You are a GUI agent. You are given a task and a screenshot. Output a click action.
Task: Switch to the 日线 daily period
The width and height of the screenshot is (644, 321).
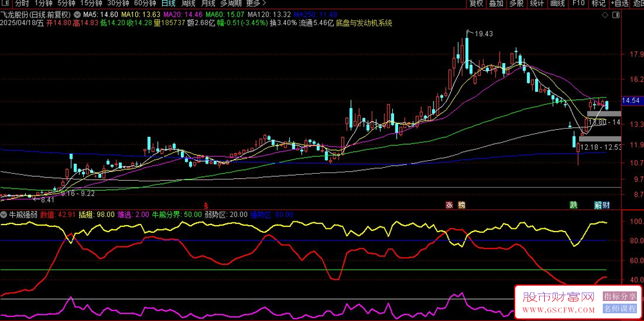point(168,3)
